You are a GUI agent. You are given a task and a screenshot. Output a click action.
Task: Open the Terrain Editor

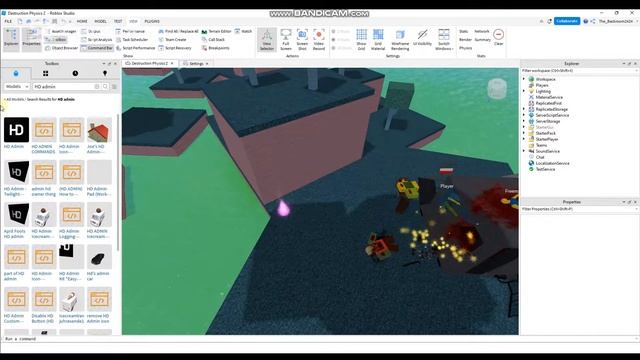(x=216, y=31)
